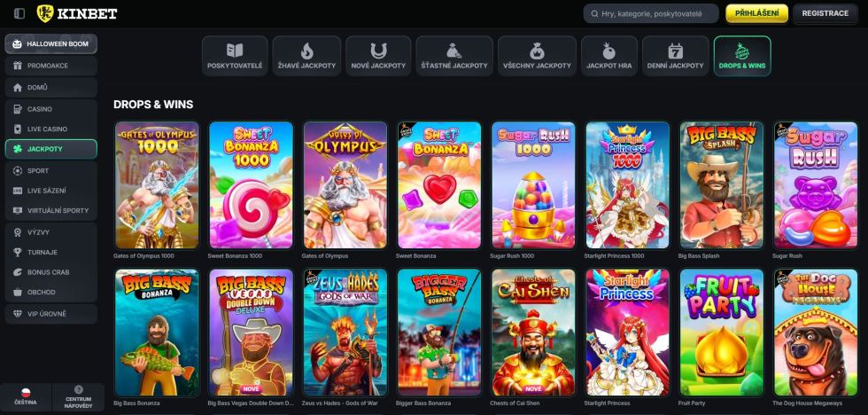The image size is (868, 415).
Task: Collapse the sidebar panel icon
Action: [19, 13]
